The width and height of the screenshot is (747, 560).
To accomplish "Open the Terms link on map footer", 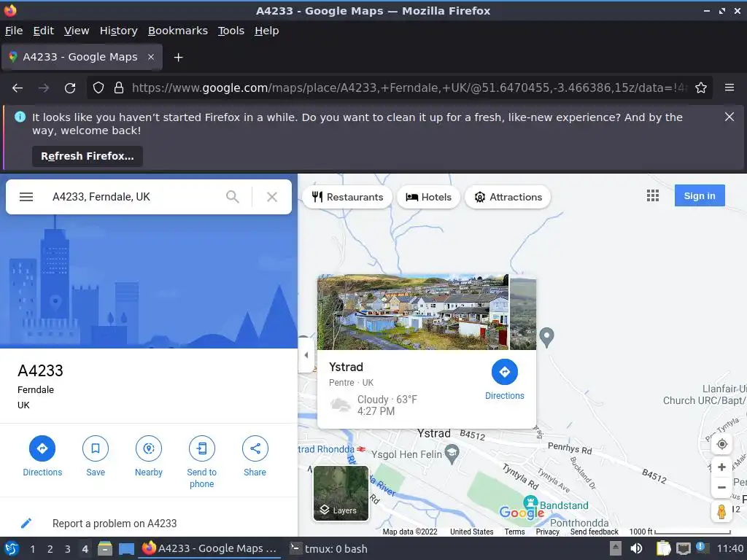I will [x=514, y=532].
